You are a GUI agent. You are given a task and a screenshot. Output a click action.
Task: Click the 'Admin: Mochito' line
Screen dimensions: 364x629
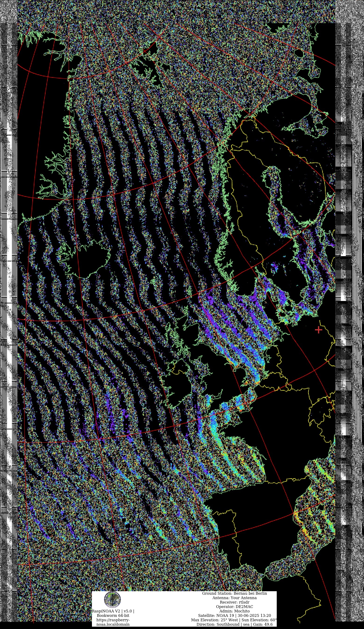point(234,611)
